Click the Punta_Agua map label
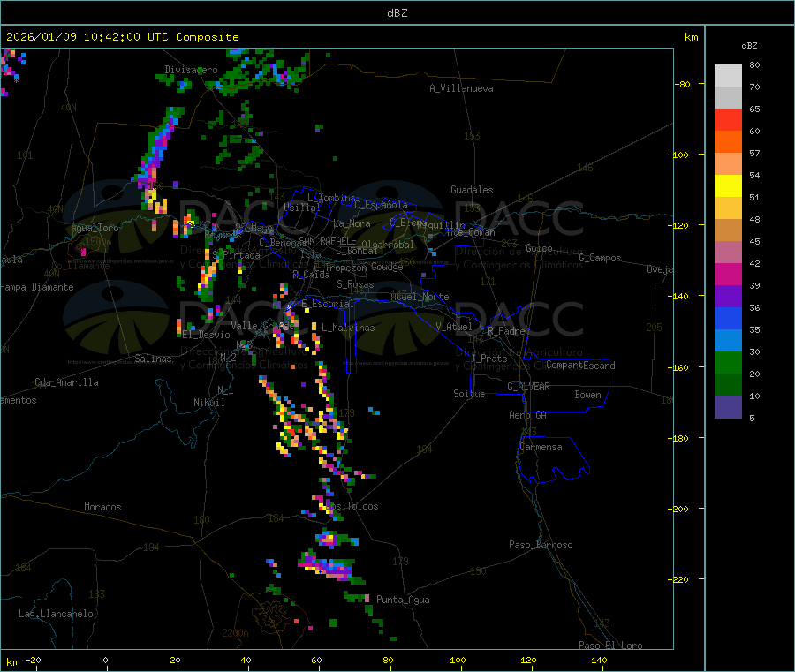The height and width of the screenshot is (672, 795). (403, 600)
